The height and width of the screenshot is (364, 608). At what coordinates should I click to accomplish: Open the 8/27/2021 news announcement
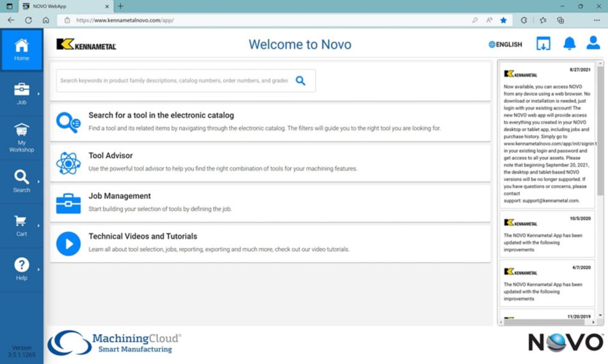tap(547, 135)
